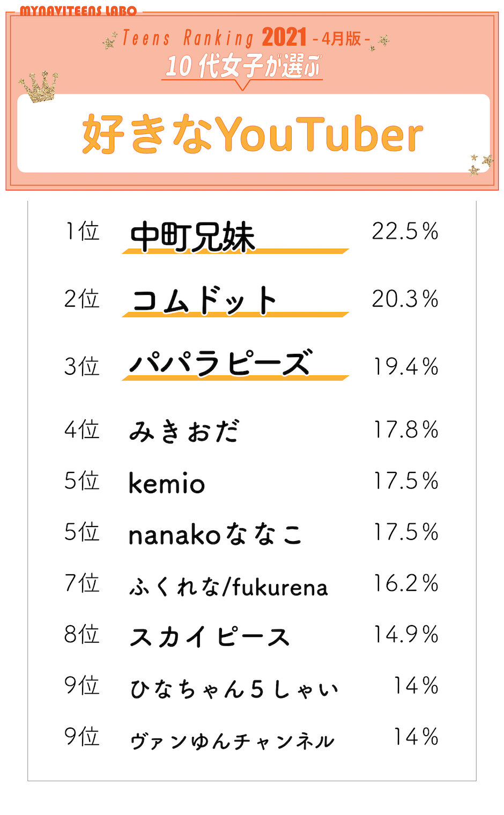The width and height of the screenshot is (504, 815).
Task: Click the 7位 rank label
Action: (82, 583)
